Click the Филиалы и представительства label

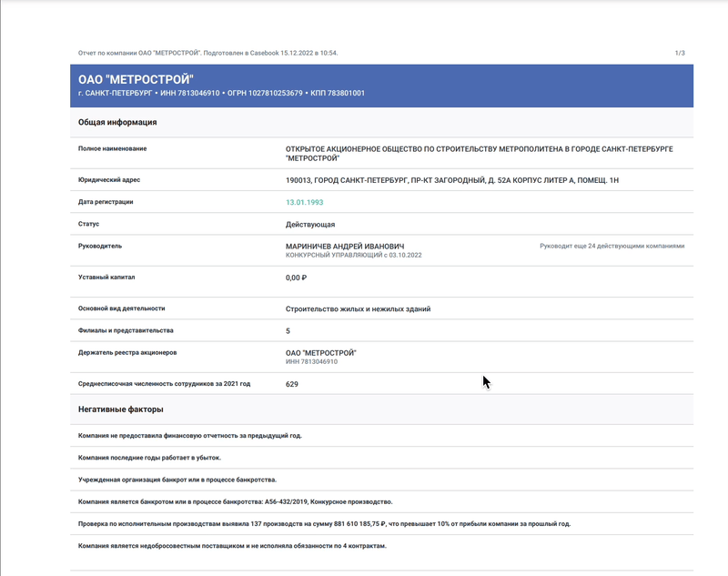click(126, 330)
